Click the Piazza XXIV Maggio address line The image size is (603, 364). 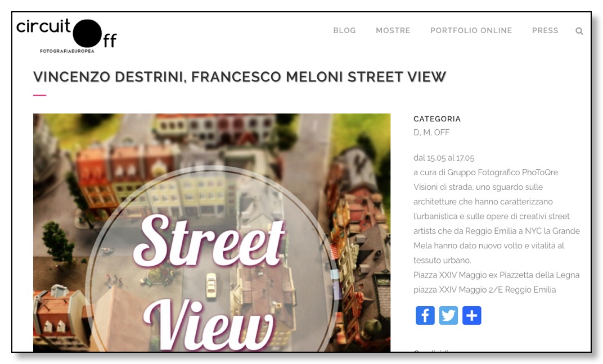click(x=484, y=289)
